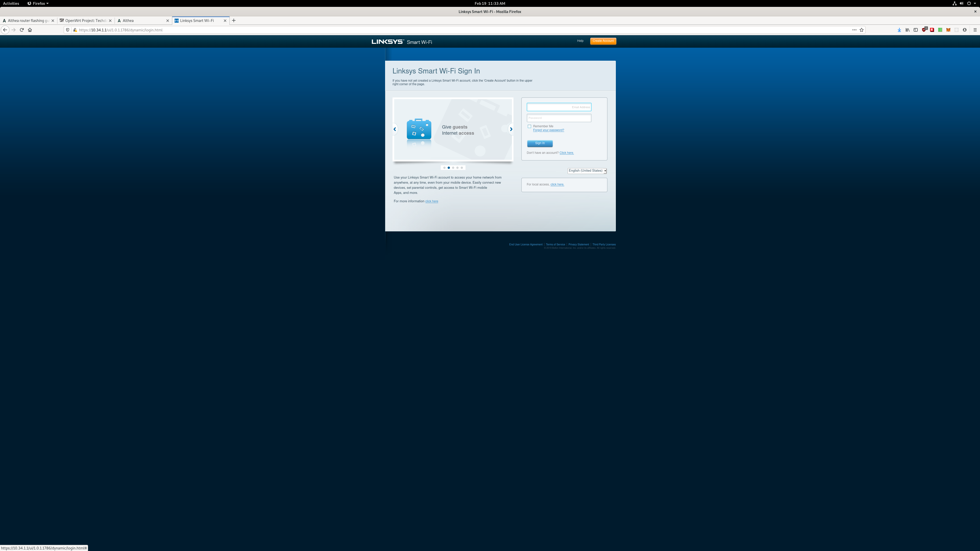Jump to the third carousel slide dot
The height and width of the screenshot is (551, 980).
pyautogui.click(x=453, y=168)
